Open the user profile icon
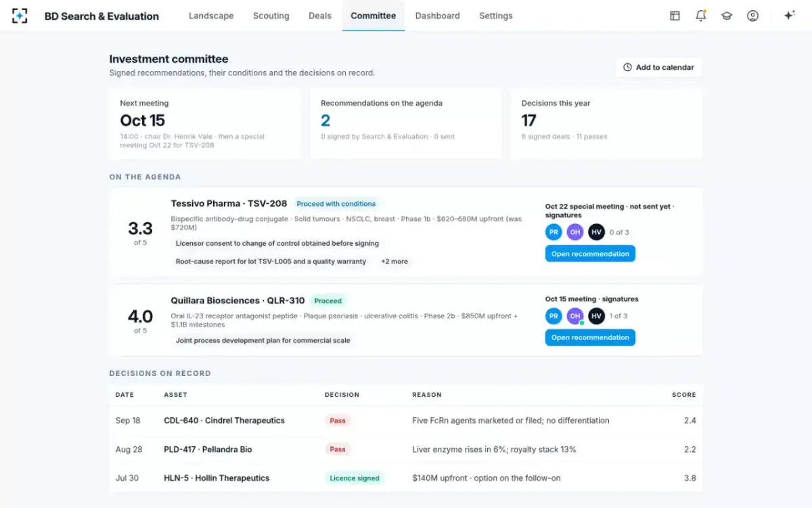This screenshot has height=508, width=812. tap(752, 16)
